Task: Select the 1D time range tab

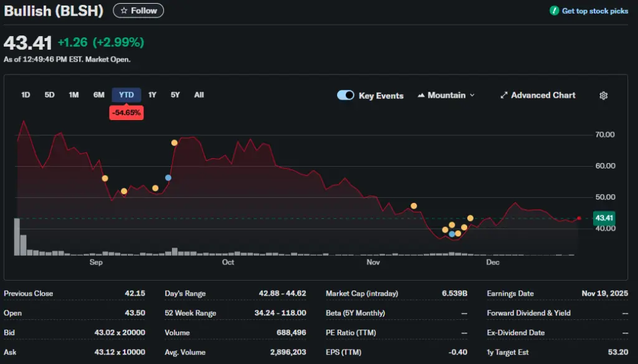Action: [x=26, y=95]
